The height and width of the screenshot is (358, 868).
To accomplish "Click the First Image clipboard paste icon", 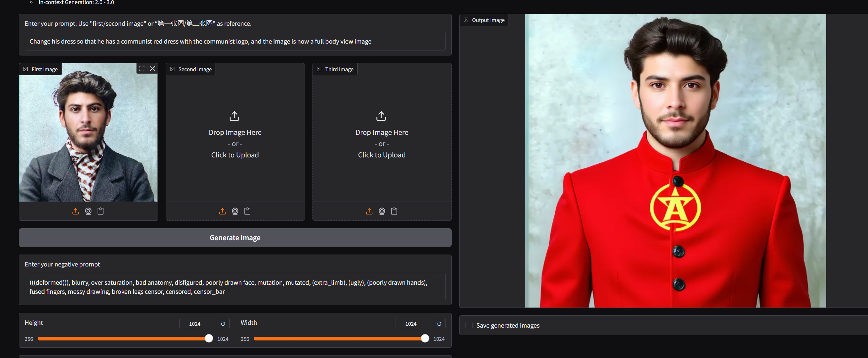I will (100, 211).
